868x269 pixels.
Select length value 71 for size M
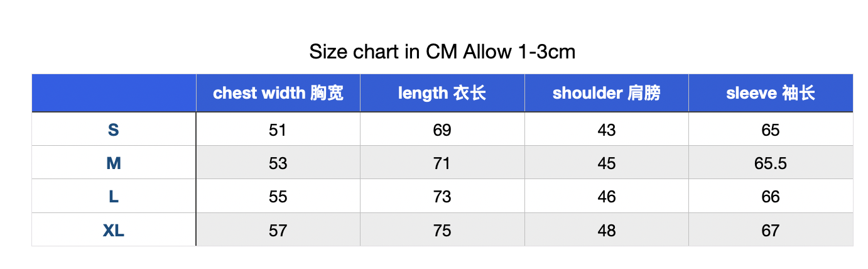(442, 163)
